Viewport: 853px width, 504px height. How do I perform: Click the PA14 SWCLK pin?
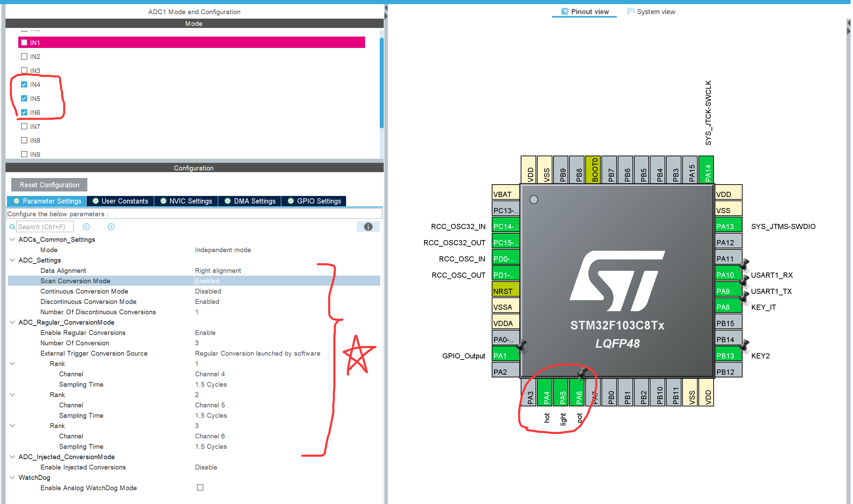click(706, 170)
